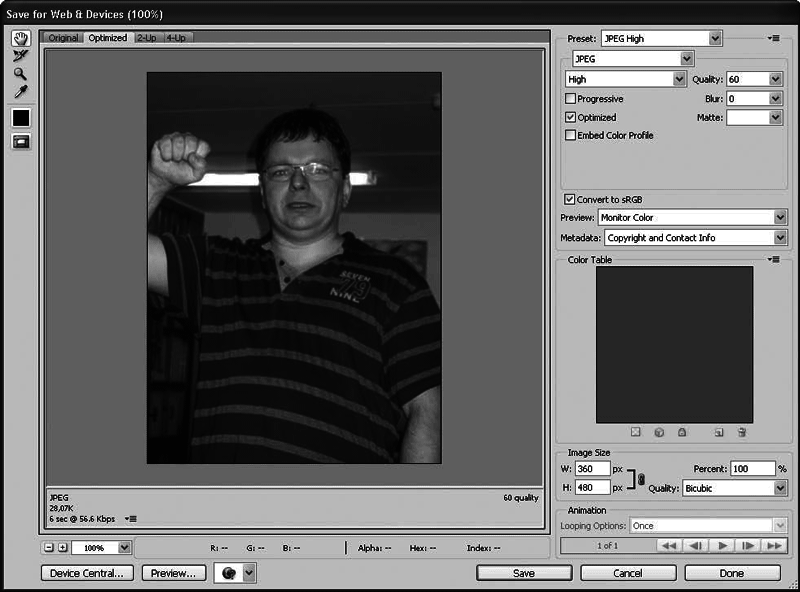Switch to the Original tab
The image size is (800, 592).
(x=63, y=37)
